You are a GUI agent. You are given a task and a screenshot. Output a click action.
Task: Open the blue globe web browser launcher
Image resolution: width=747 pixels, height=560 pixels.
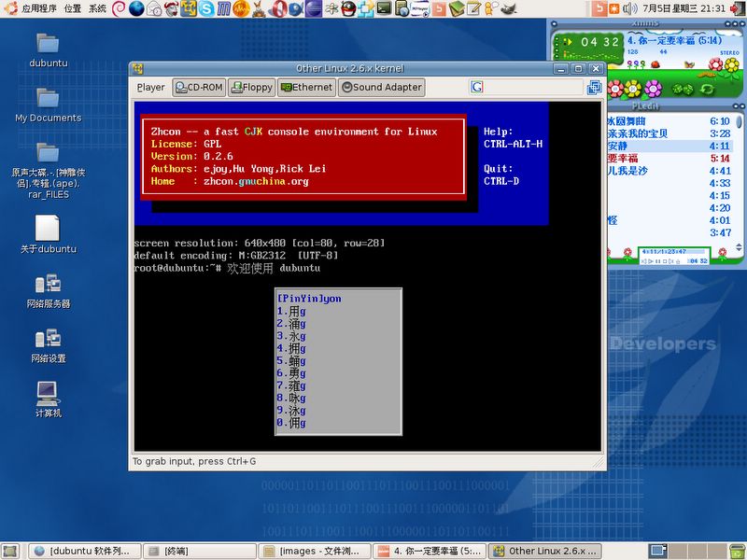(136, 8)
